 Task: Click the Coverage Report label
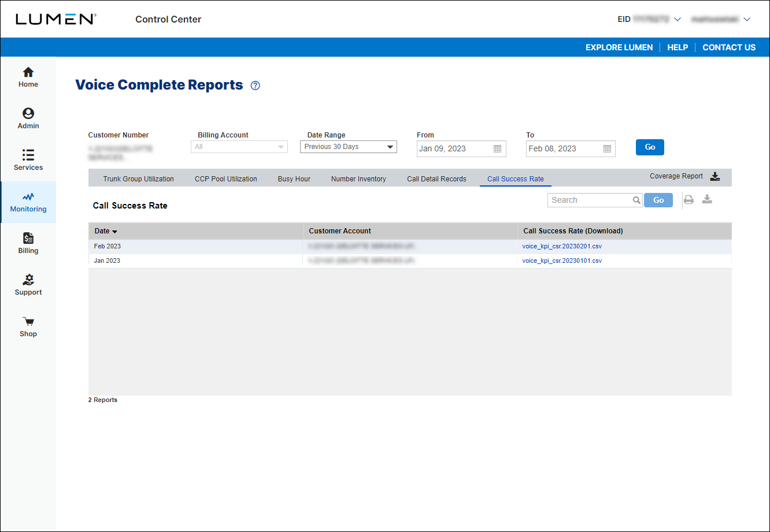click(676, 176)
